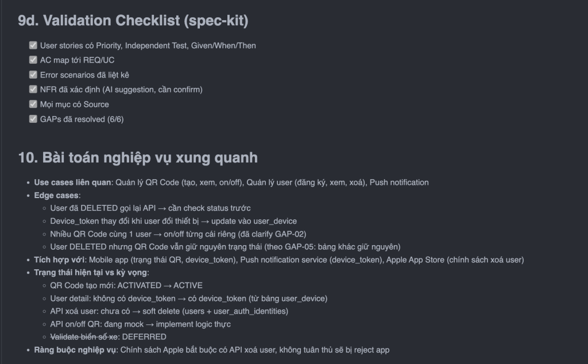Screen dimensions: 588x364
Task: Toggle the "Mọi mục có Source" checkbox
Action: (33, 104)
